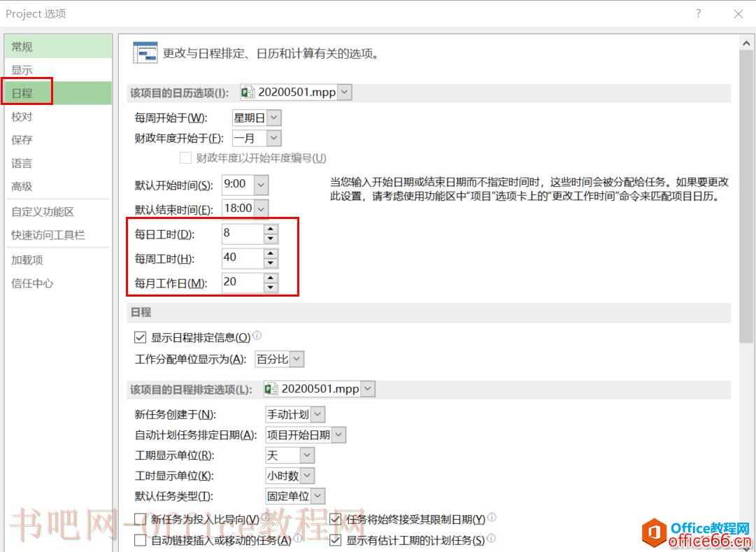Toggle 显示日程排定信息 checkbox
The width and height of the screenshot is (756, 552).
(140, 337)
